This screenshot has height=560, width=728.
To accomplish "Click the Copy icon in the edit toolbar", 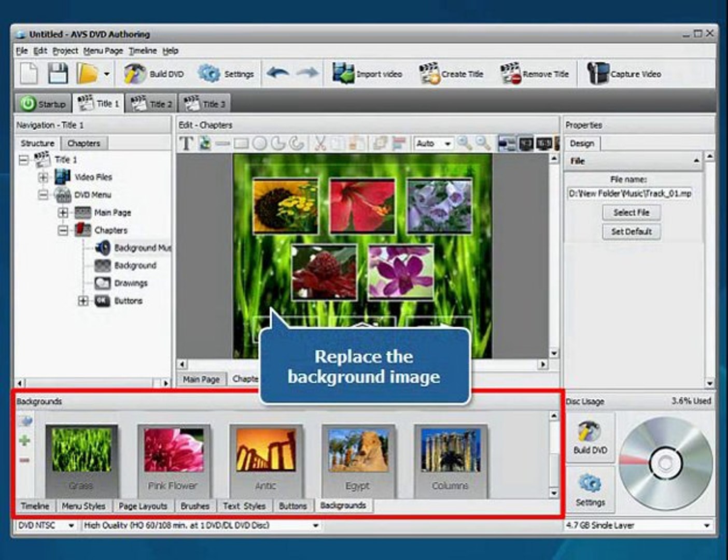I will pyautogui.click(x=338, y=143).
